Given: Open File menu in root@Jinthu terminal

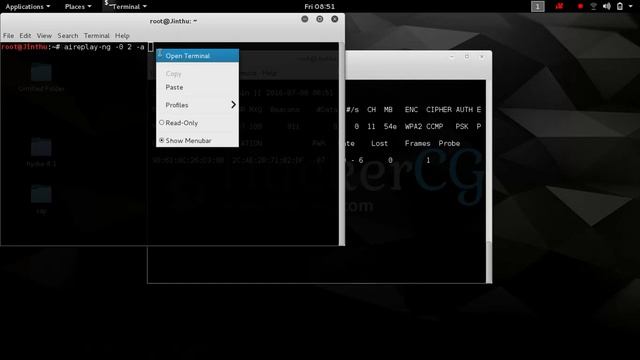Looking at the screenshot, I should click(9, 36).
